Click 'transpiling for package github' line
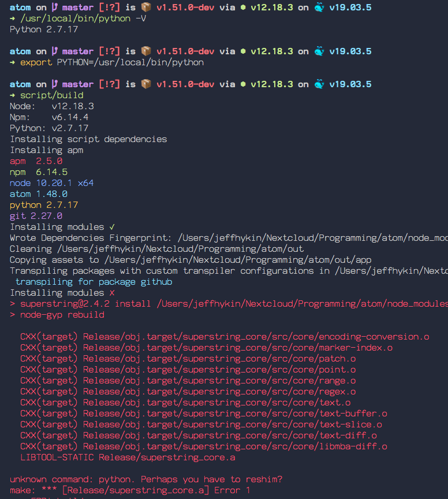The image size is (448, 499). point(94,282)
